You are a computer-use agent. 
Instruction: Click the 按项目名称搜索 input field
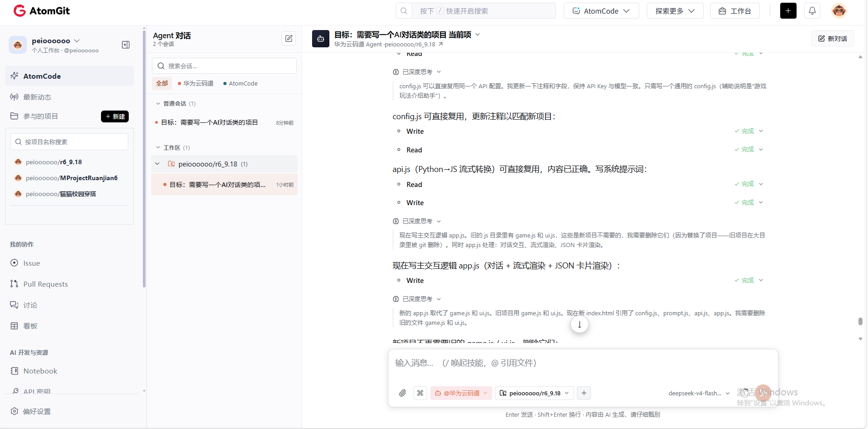(x=69, y=142)
